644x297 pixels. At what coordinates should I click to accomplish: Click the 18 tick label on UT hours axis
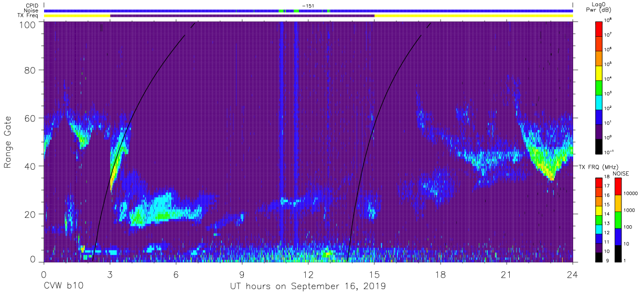[x=441, y=275]
